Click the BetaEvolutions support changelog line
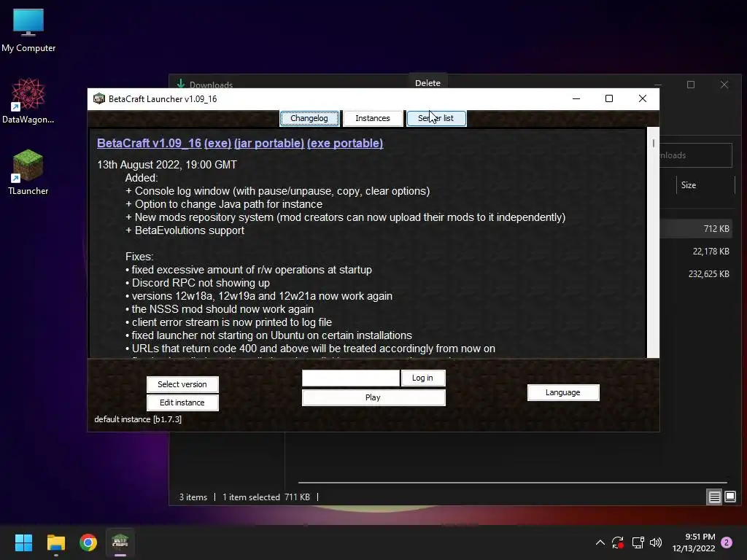Image resolution: width=747 pixels, height=560 pixels. 185,230
